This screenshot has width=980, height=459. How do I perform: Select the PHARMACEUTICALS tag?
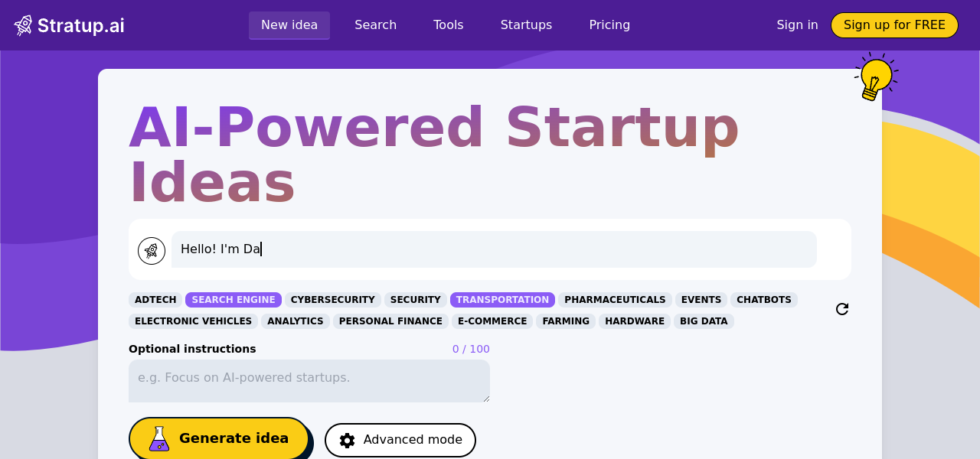pos(615,300)
